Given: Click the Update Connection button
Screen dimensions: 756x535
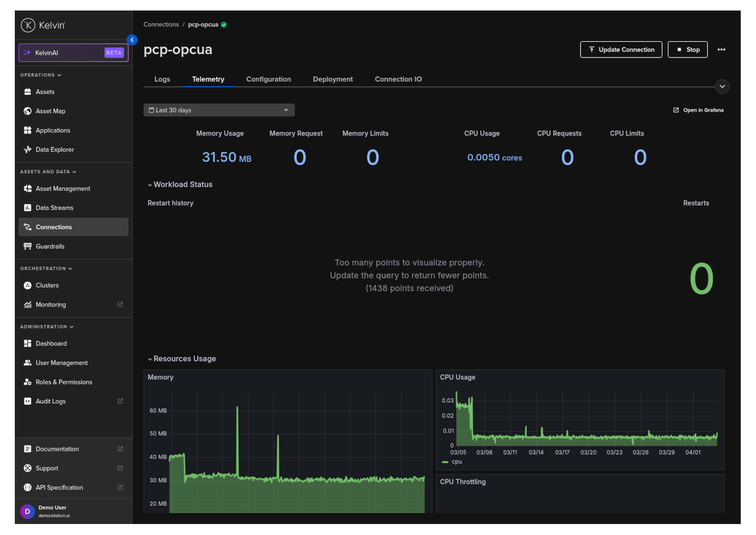Looking at the screenshot, I should coord(621,50).
